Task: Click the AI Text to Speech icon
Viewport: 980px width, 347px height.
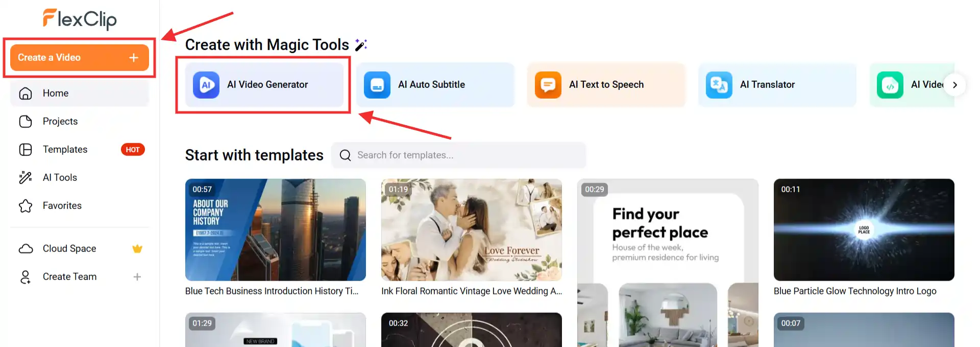Action: (548, 85)
